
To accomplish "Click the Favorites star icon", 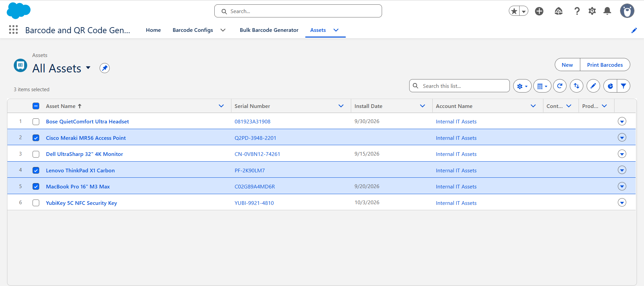I will [514, 11].
